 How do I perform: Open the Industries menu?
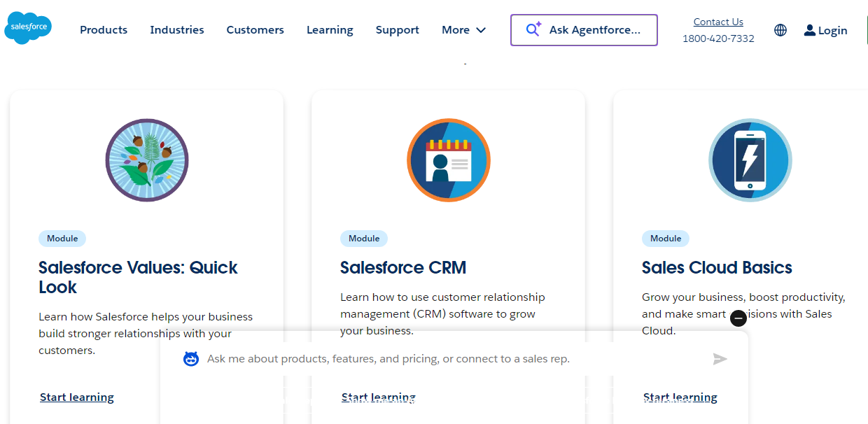click(x=177, y=30)
